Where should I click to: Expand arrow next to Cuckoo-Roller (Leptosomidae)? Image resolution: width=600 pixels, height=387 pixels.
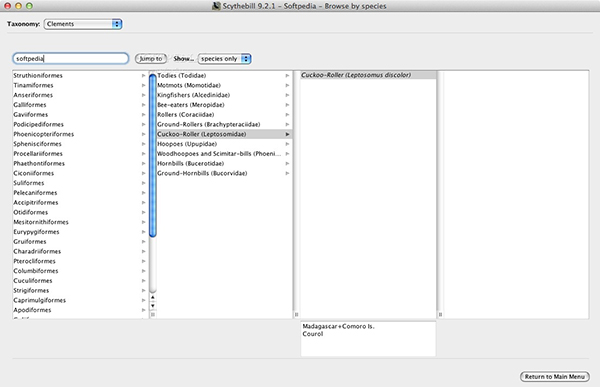(287, 134)
